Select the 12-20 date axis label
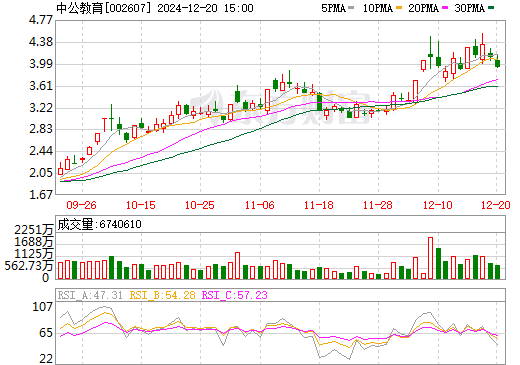Screen dimensions: 520x365 pos(496,205)
